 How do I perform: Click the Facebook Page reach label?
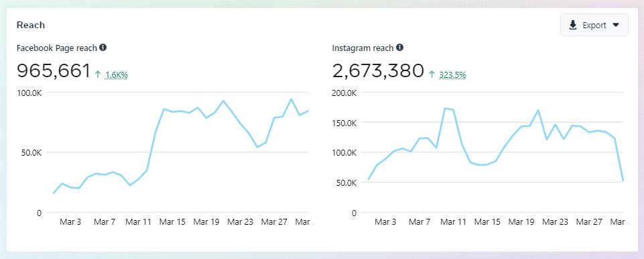57,48
